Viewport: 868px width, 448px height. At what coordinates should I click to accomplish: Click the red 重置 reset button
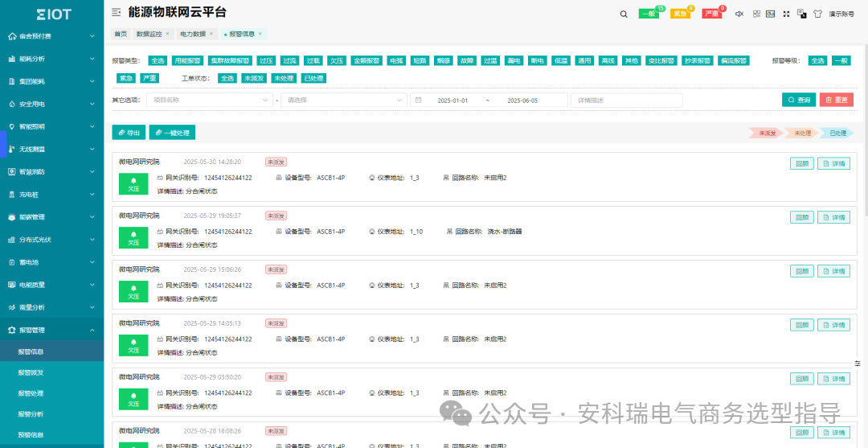(837, 101)
